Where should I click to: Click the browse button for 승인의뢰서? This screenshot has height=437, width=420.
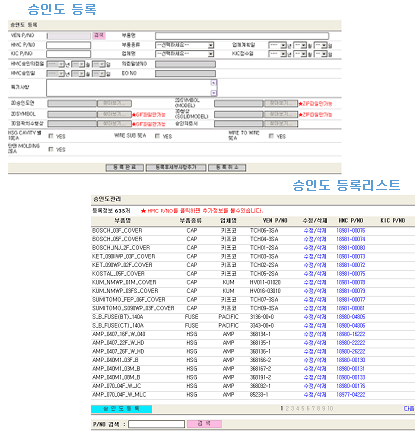click(x=281, y=124)
